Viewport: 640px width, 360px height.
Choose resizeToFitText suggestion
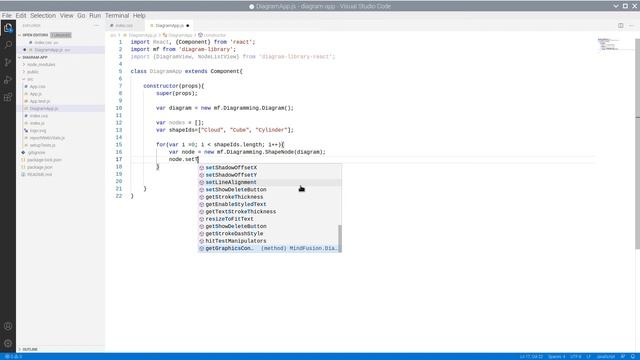pyautogui.click(x=269, y=219)
